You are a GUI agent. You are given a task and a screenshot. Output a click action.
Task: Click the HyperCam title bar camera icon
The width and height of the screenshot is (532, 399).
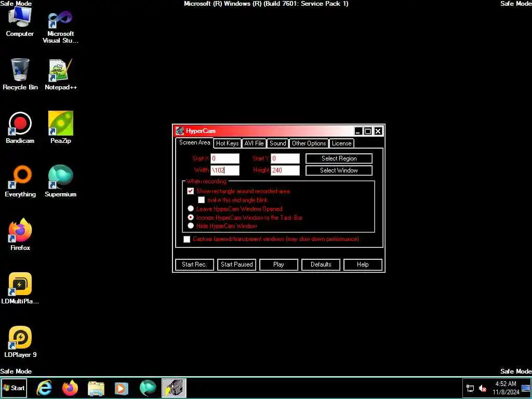pyautogui.click(x=180, y=130)
